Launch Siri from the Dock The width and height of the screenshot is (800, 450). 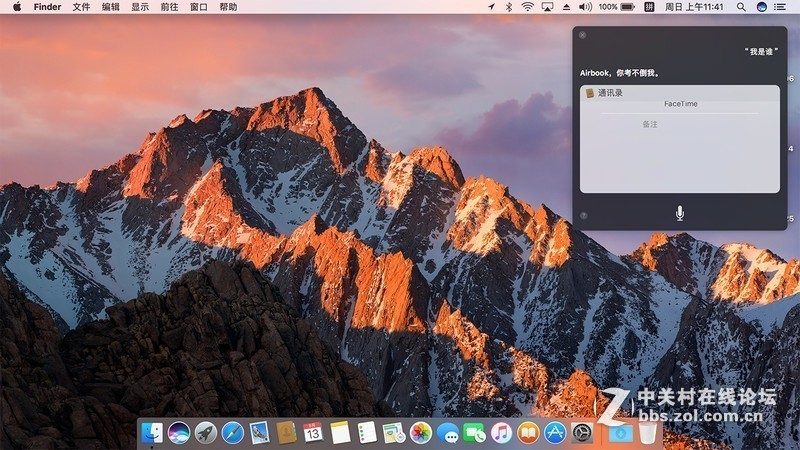(179, 433)
